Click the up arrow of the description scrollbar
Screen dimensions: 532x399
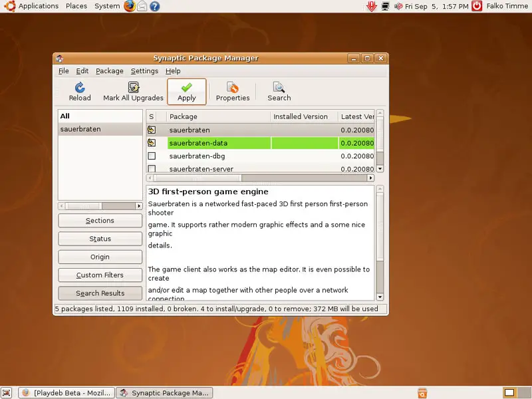[x=380, y=189]
